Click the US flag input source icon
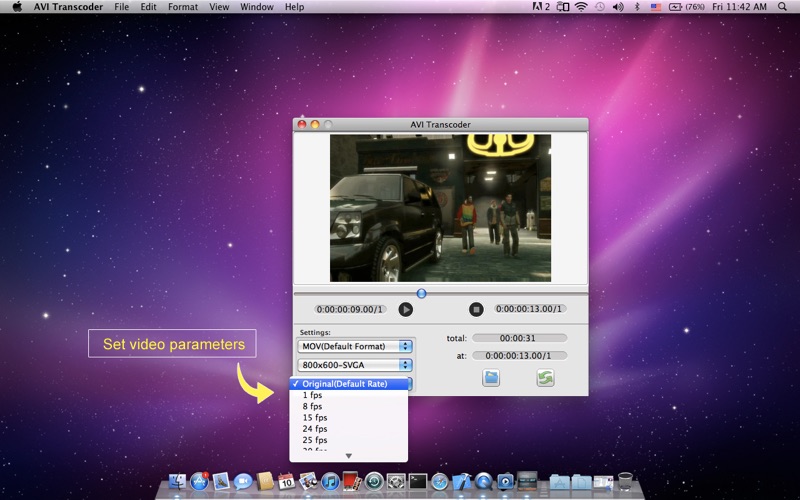Image resolution: width=800 pixels, height=500 pixels. [x=656, y=7]
